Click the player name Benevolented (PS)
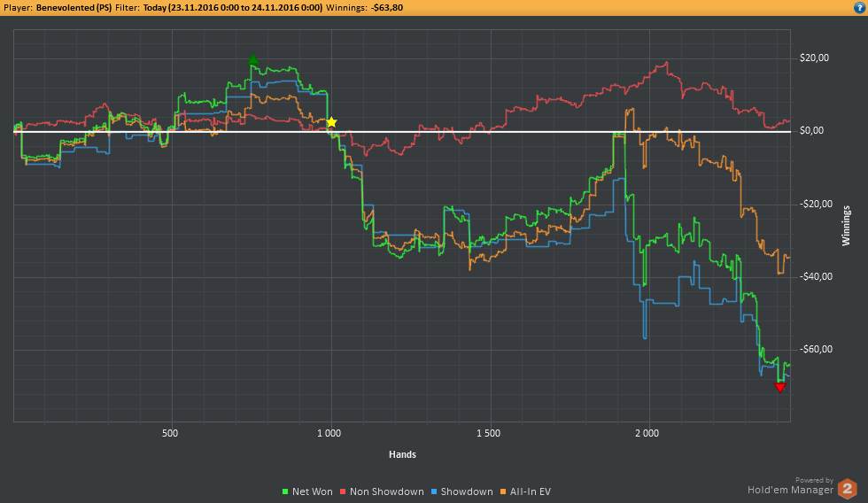The image size is (868, 503). click(74, 8)
